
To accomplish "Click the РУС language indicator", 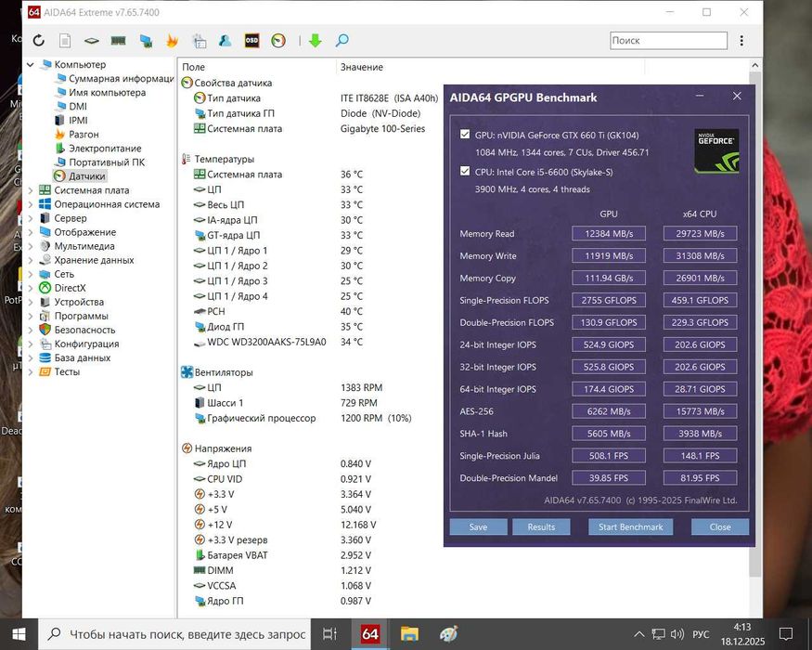I will point(701,634).
